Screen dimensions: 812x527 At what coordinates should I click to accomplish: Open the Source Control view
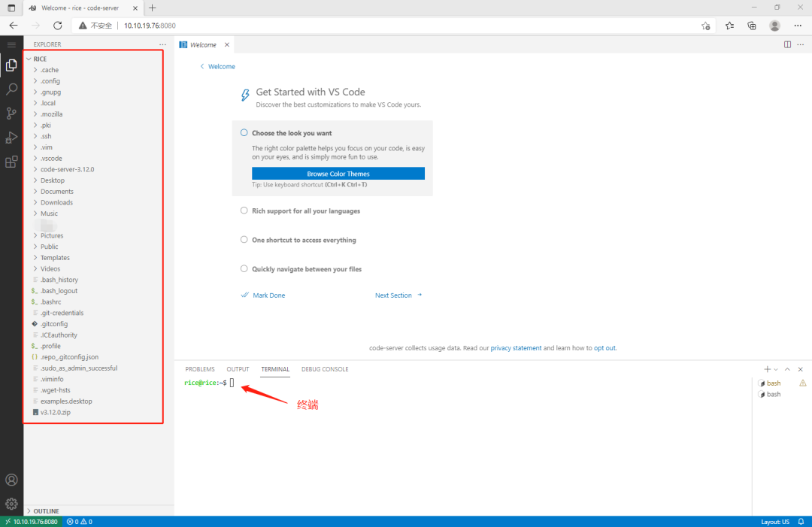point(11,114)
